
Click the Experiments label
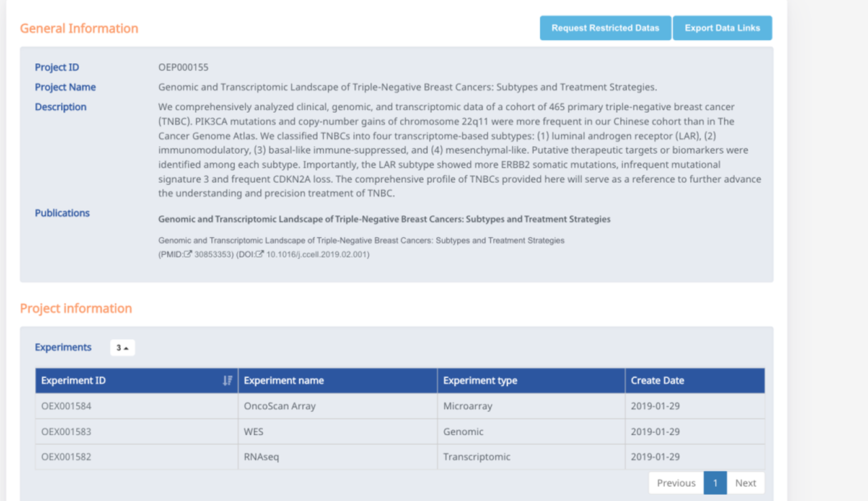click(x=63, y=347)
